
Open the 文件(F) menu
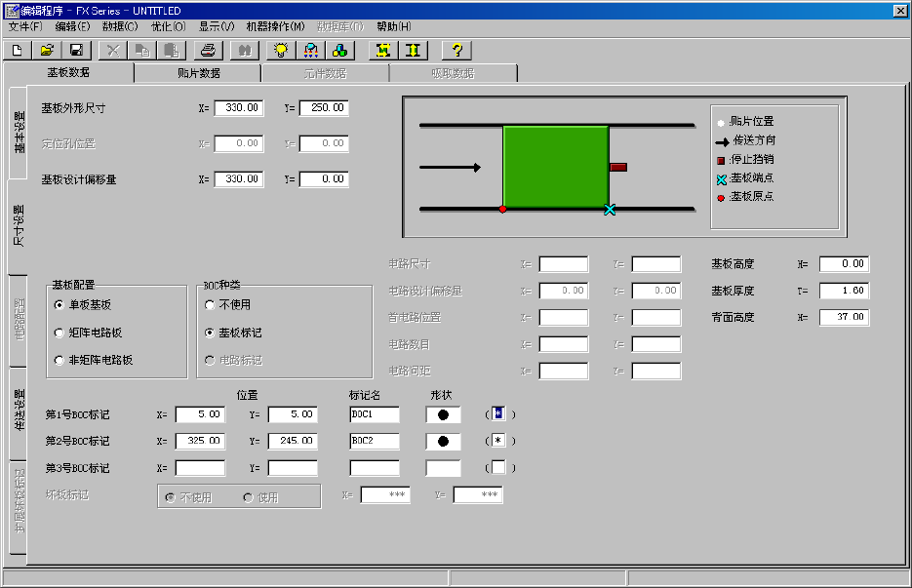pyautogui.click(x=25, y=26)
